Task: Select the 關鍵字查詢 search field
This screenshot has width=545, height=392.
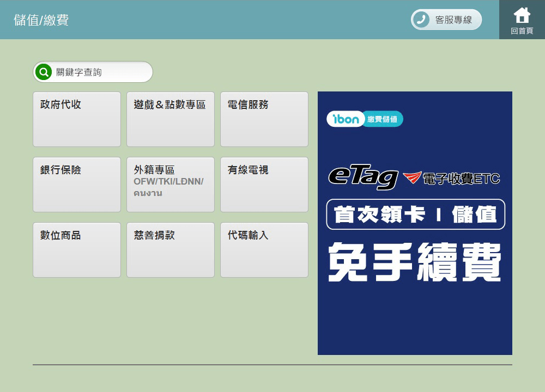Action: pyautogui.click(x=93, y=72)
